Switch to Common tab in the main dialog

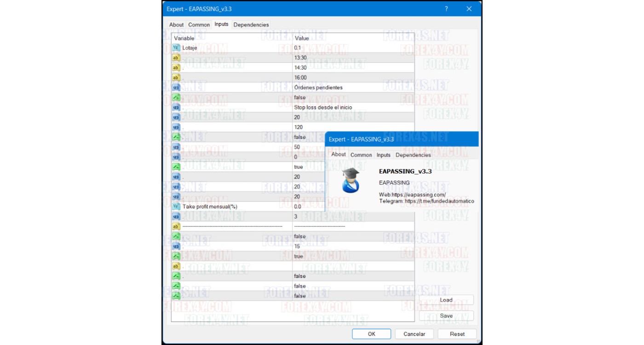click(199, 25)
